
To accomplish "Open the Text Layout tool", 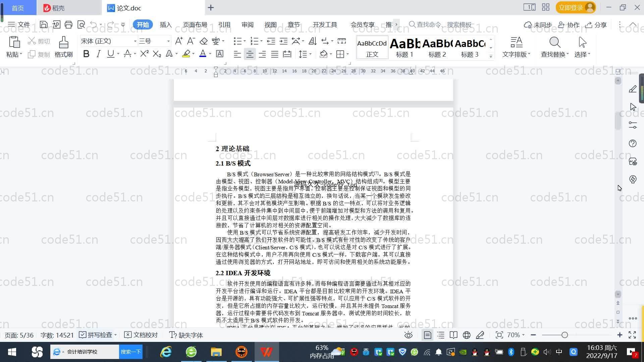I will pyautogui.click(x=516, y=47).
